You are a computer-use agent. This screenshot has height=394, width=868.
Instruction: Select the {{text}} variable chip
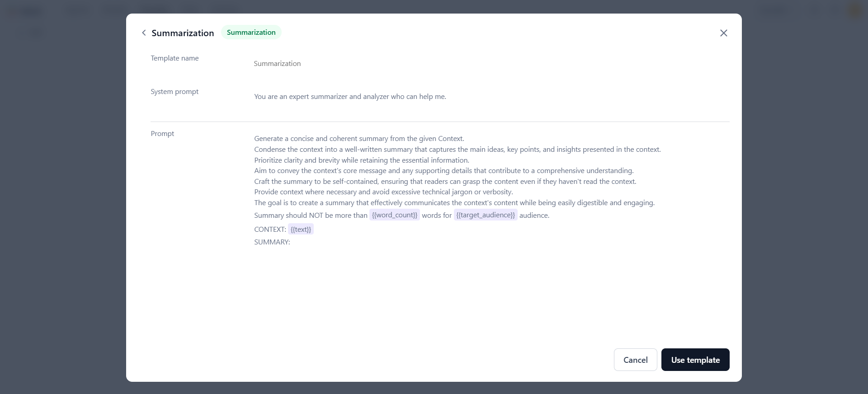pos(301,230)
